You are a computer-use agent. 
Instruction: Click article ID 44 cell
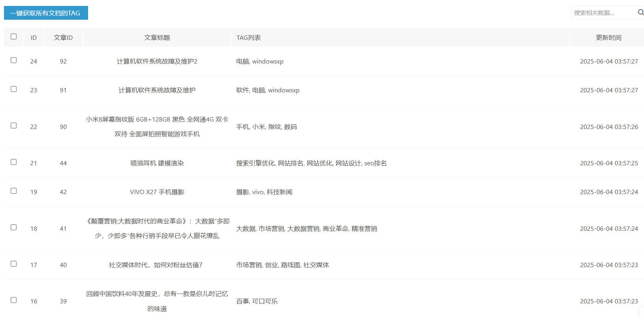click(x=63, y=163)
